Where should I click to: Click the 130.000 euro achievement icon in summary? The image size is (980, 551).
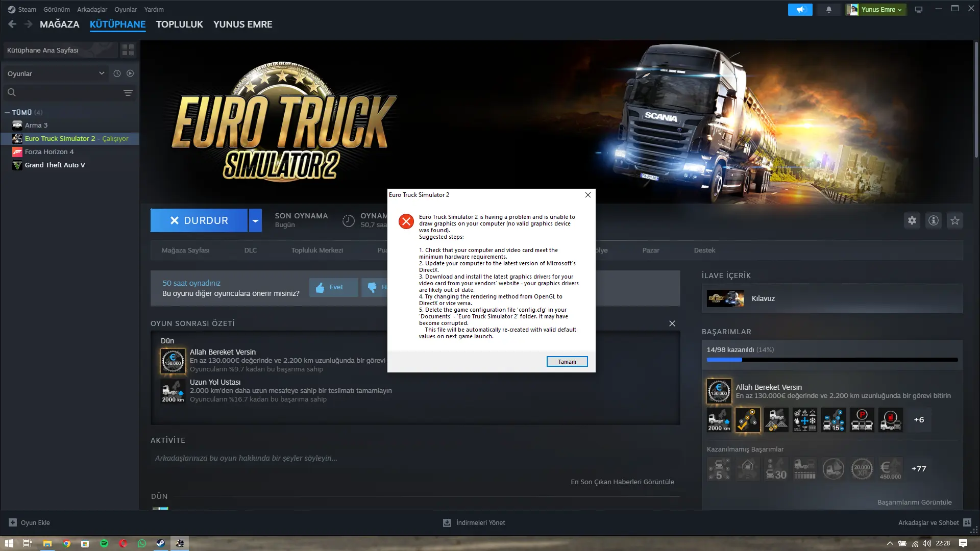click(x=173, y=361)
